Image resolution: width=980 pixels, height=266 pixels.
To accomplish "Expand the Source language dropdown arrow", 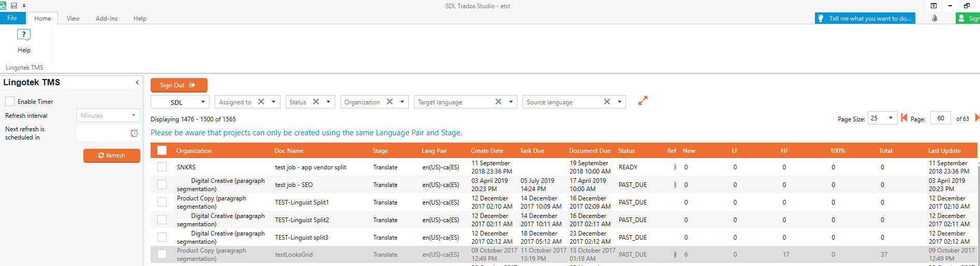I will coord(619,102).
